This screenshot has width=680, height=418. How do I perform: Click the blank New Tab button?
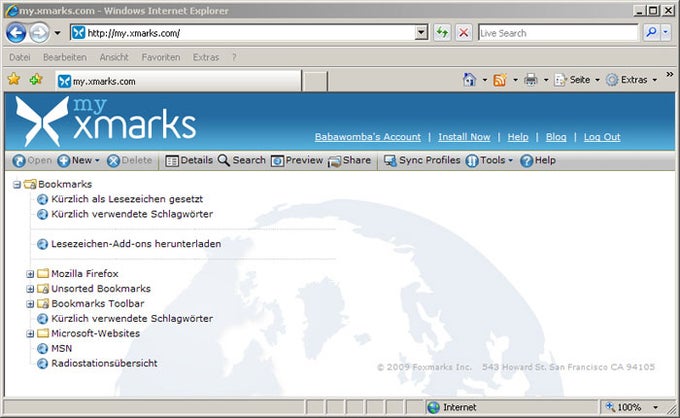click(314, 82)
